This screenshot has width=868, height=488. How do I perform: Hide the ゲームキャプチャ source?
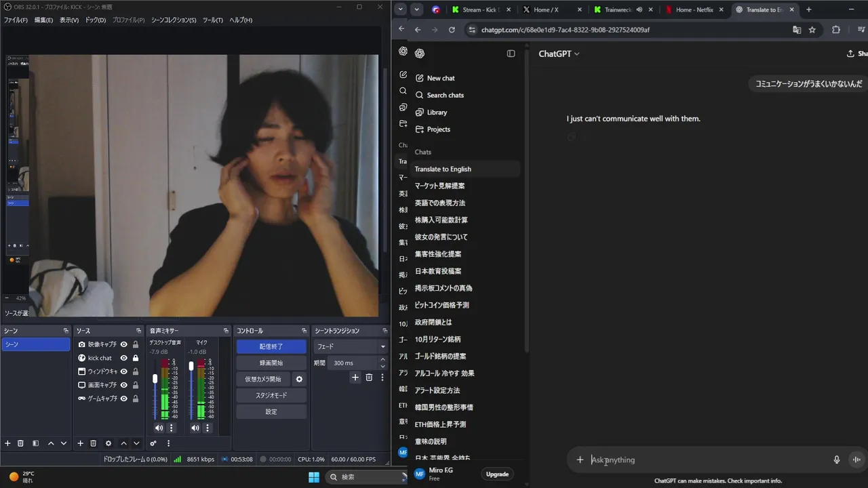124,399
